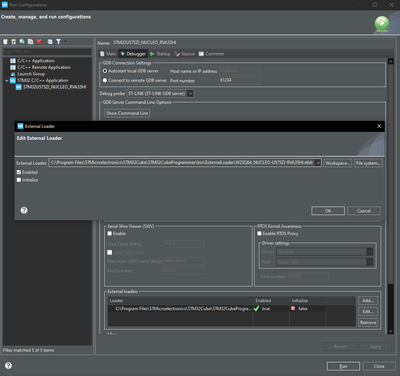Click the Show Command Line button
This screenshot has width=400, height=376.
pos(127,113)
